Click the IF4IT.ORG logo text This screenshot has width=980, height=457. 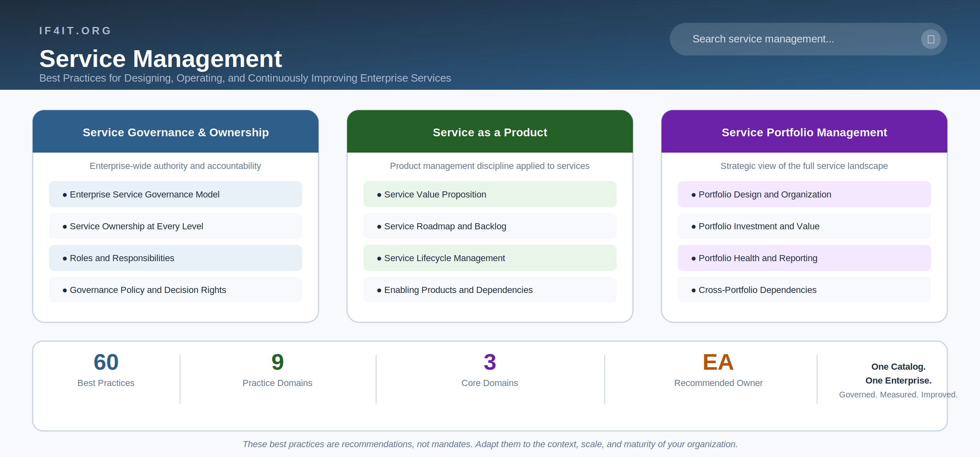click(74, 31)
